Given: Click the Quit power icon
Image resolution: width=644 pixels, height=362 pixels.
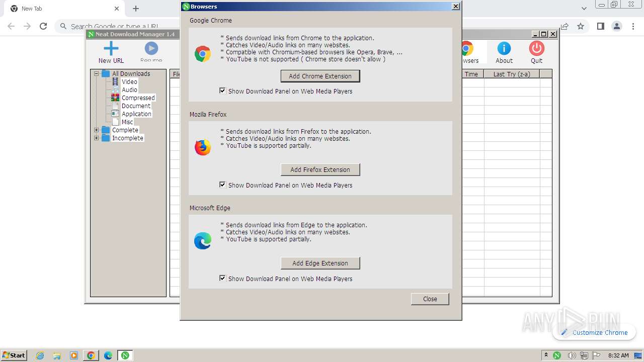Looking at the screenshot, I should (536, 48).
